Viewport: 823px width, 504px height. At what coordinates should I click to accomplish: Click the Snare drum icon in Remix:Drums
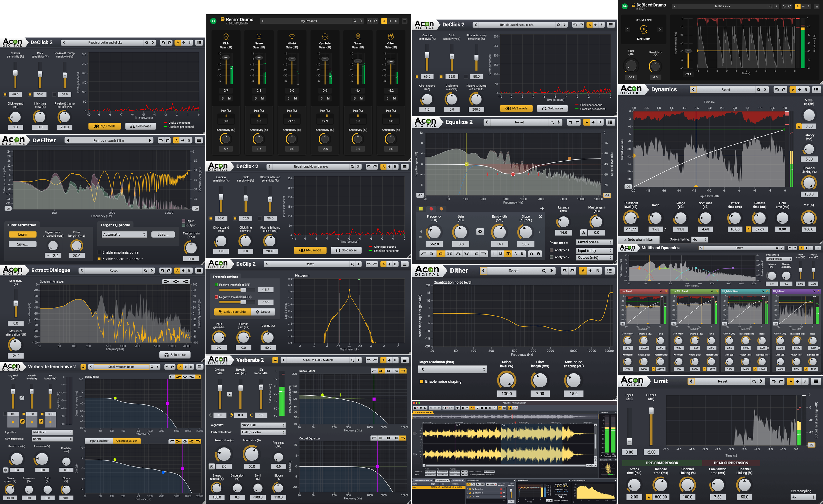(x=259, y=36)
